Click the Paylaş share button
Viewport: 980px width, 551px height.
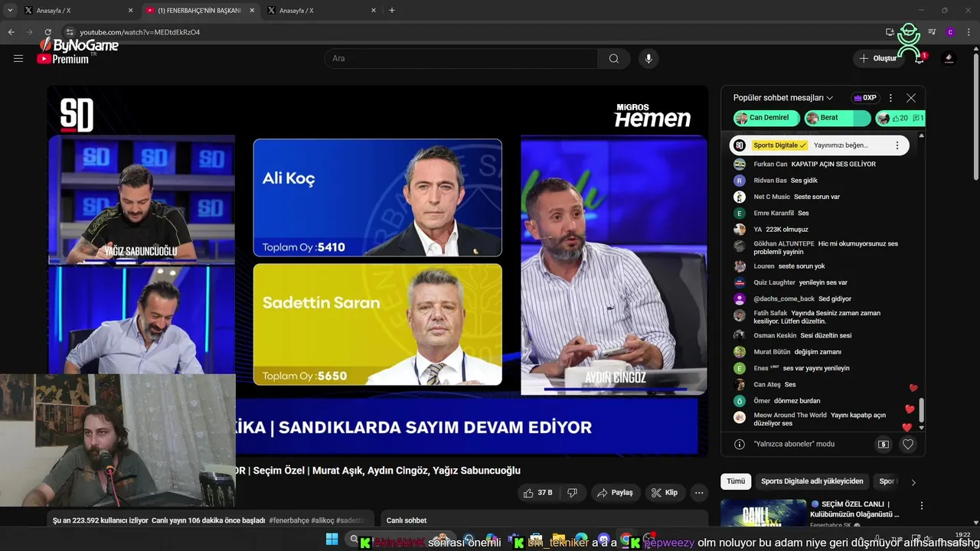[615, 493]
